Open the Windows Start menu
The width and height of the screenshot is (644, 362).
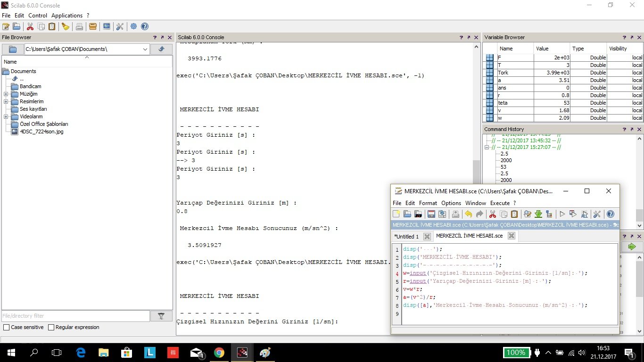(11, 353)
